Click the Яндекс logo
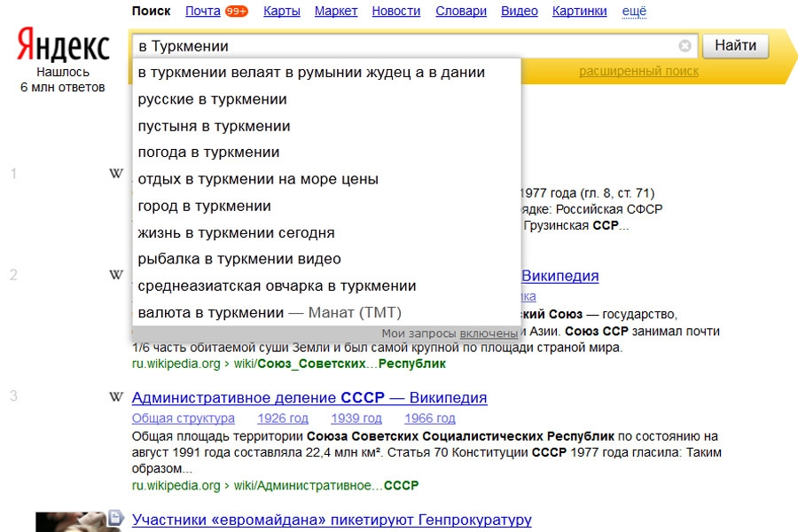This screenshot has width=798, height=532. click(x=63, y=46)
